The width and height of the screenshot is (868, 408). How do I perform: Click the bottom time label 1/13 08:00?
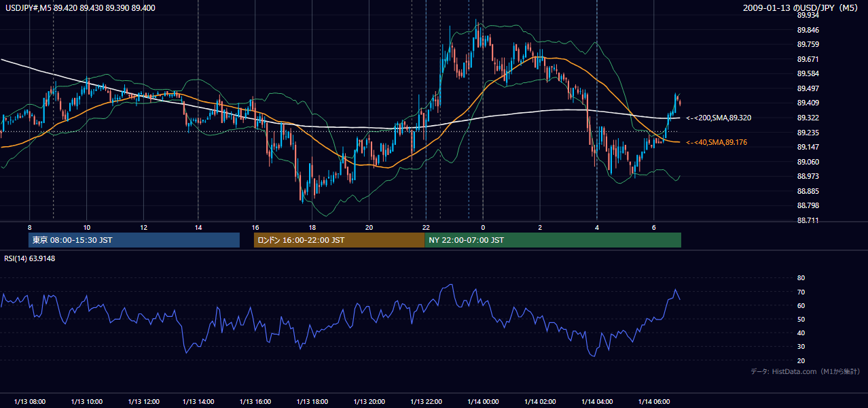tap(30, 402)
